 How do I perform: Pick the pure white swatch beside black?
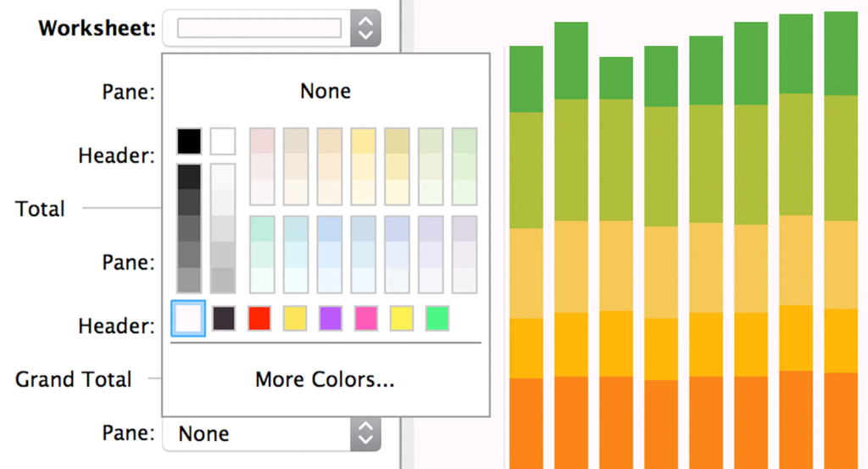pyautogui.click(x=223, y=141)
